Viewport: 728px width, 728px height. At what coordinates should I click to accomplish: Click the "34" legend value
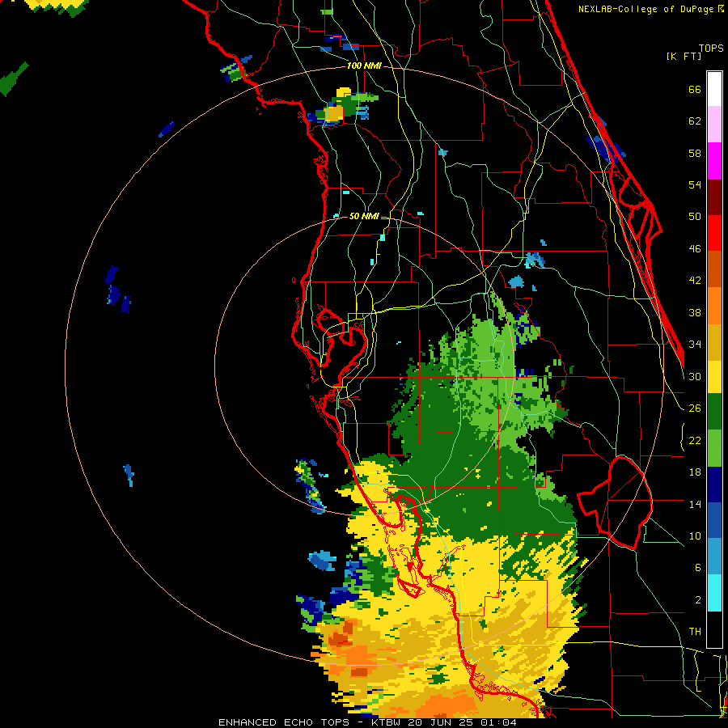pyautogui.click(x=695, y=345)
